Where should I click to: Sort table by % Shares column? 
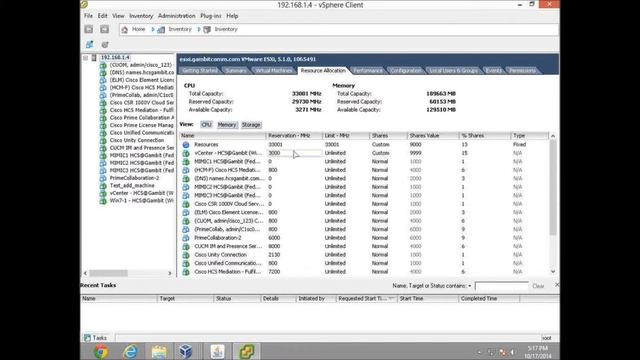pyautogui.click(x=485, y=136)
